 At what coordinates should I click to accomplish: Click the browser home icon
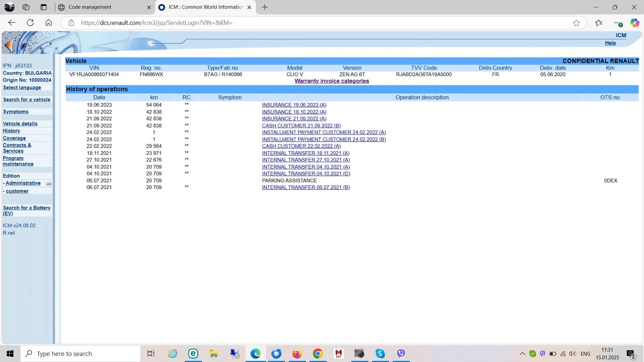[x=49, y=23]
